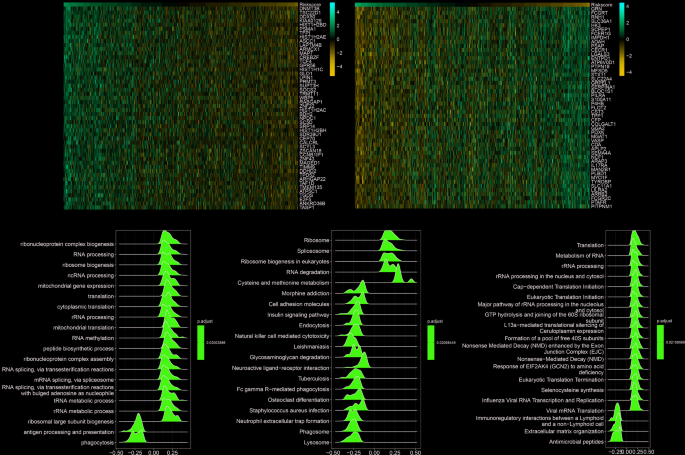The width and height of the screenshot is (685, 455).
Task: Click the 'Tuberculosis' label
Action: pyautogui.click(x=314, y=379)
